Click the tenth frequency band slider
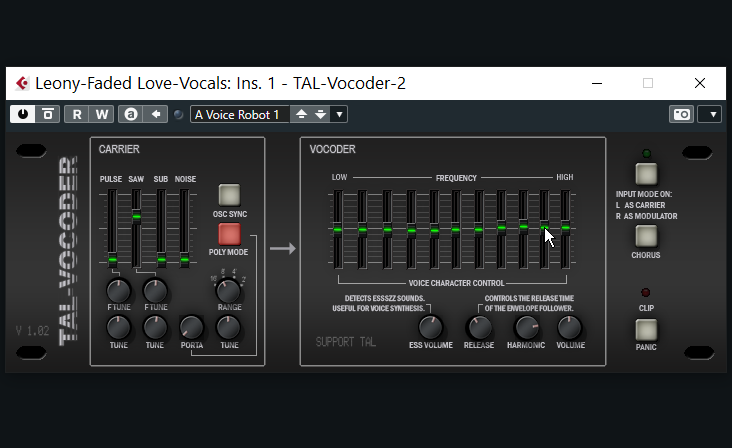Image resolution: width=732 pixels, height=448 pixels. click(544, 228)
